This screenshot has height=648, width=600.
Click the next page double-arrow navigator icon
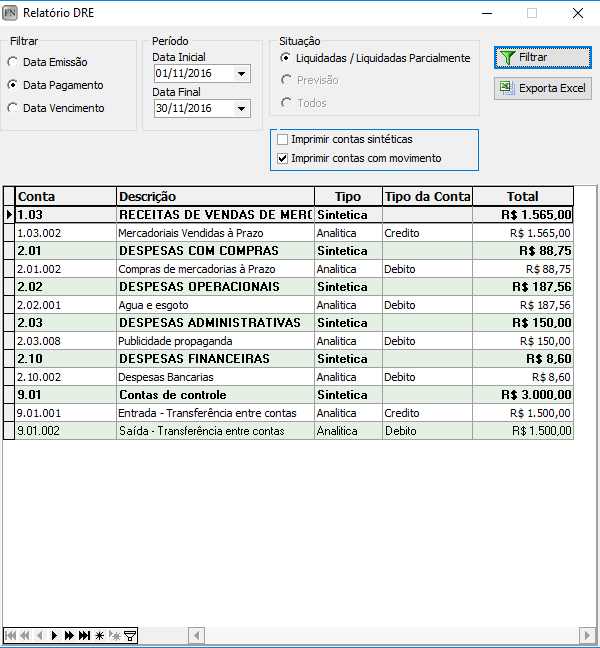coord(69,635)
